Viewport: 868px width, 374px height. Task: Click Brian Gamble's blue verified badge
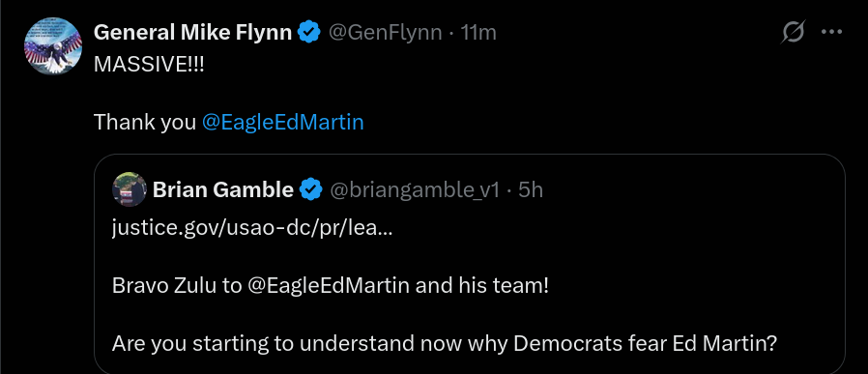coord(311,190)
